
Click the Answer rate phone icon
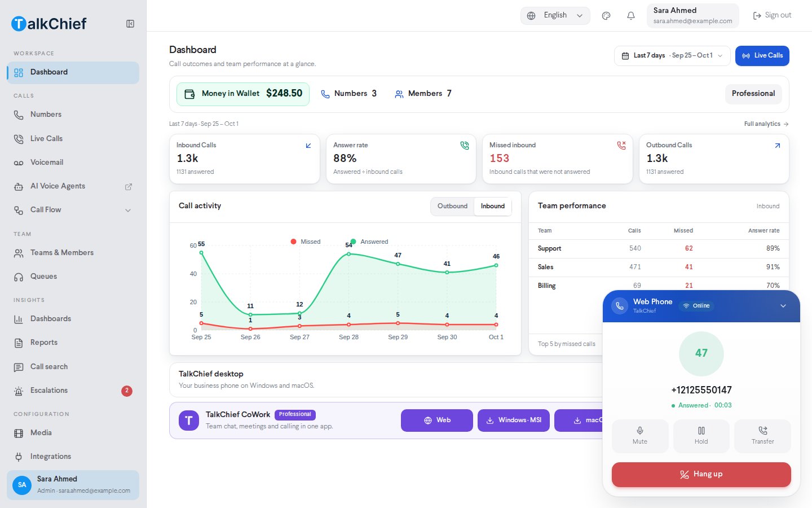coord(465,146)
